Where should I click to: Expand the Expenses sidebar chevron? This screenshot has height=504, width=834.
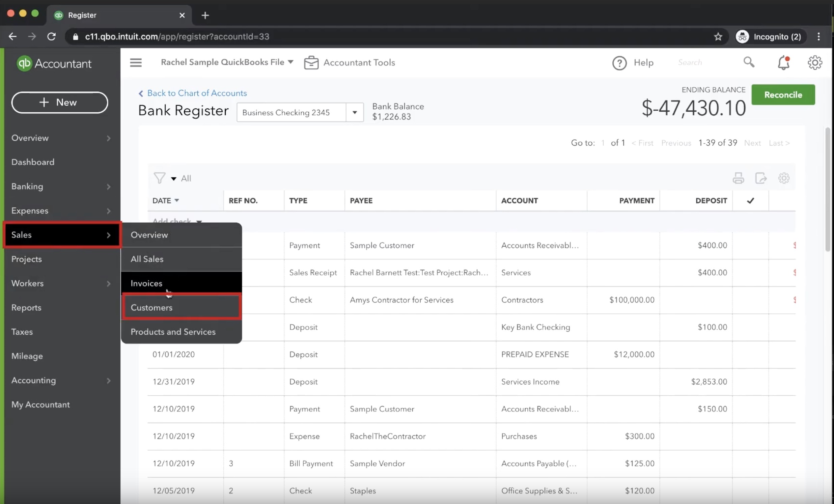109,211
